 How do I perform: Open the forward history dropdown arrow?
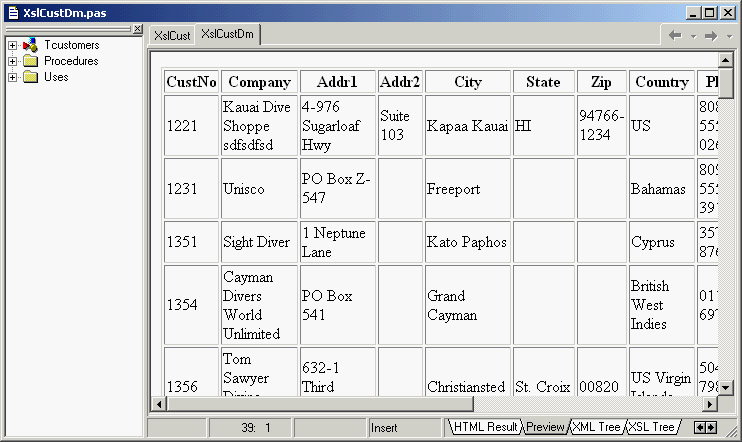point(728,36)
